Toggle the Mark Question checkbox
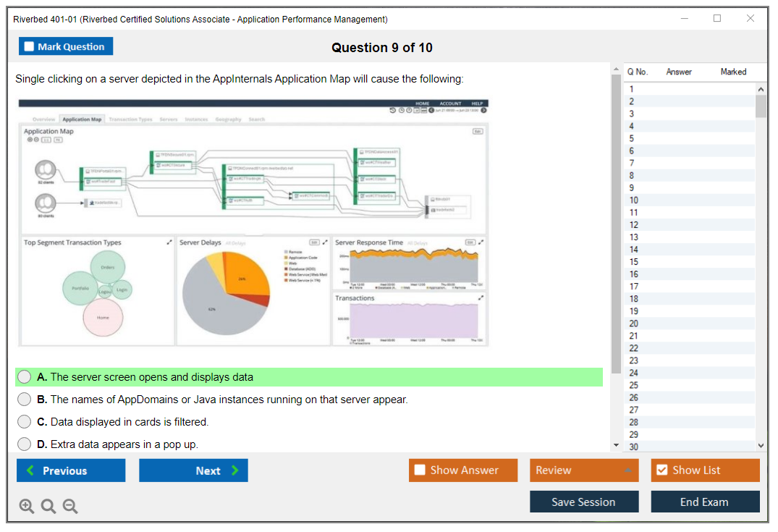This screenshot has width=778, height=532. (30, 47)
